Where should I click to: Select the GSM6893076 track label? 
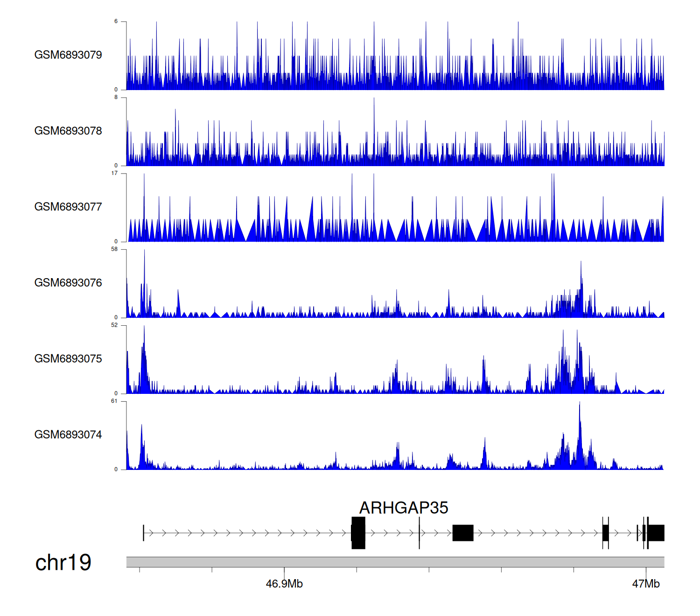pyautogui.click(x=68, y=283)
